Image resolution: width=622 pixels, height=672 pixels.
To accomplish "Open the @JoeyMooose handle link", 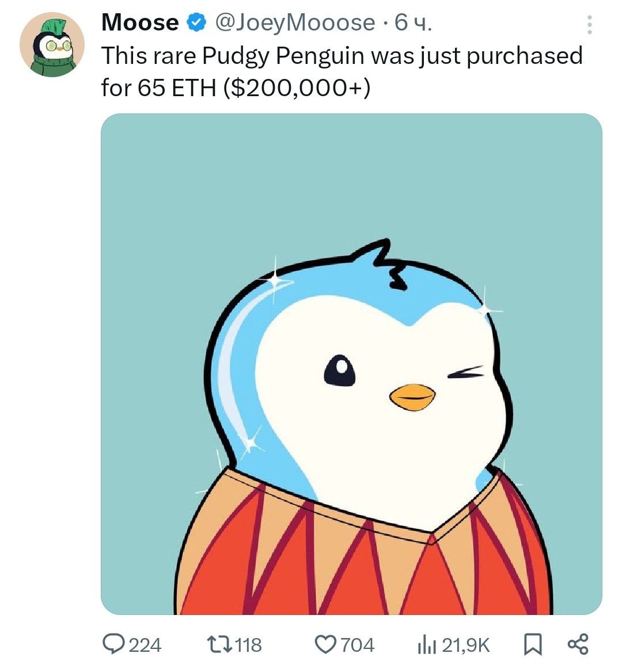I will tap(294, 22).
